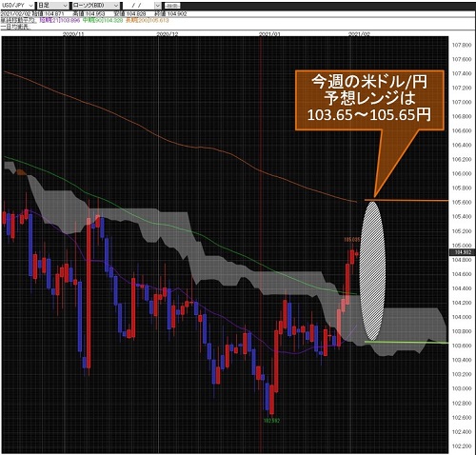476x455 pixels.
Task: Click the hatched forecast range ellipse
Action: 372,270
